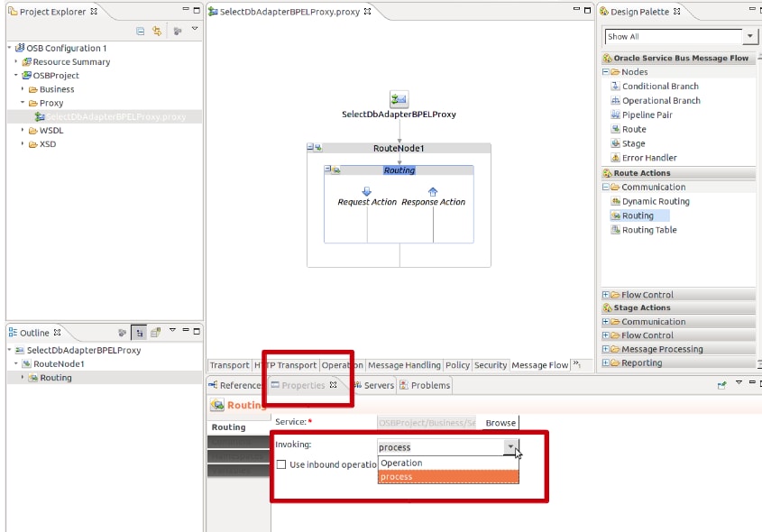Pick Operational Branch from Design Palette
The image size is (762, 532).
click(661, 101)
